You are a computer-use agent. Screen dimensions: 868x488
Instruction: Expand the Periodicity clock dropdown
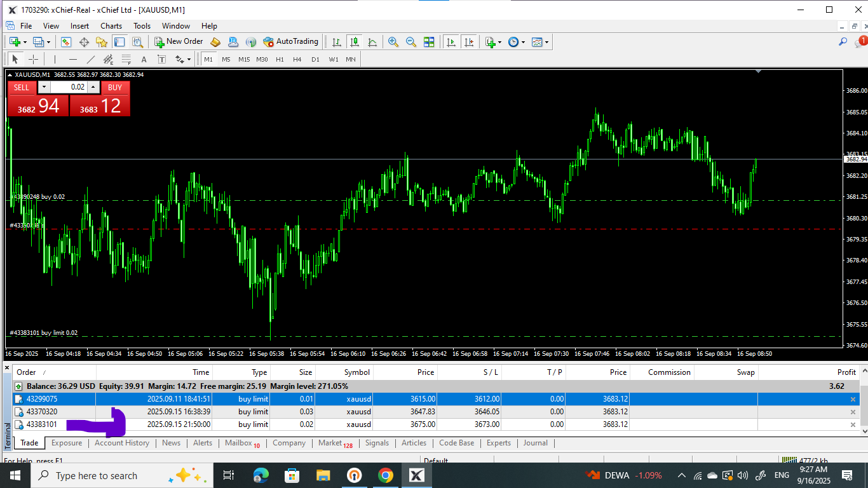click(x=523, y=42)
